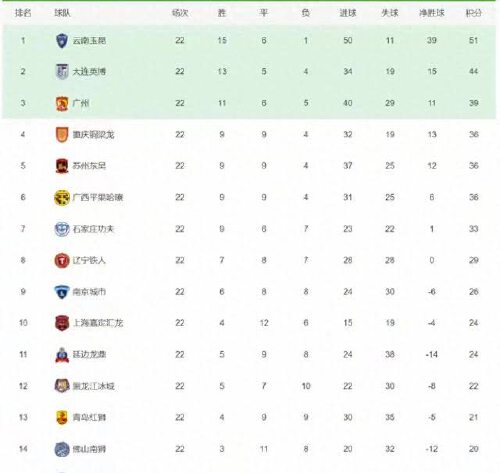Open the 佛山南狮 team name link
Screen dimensions: 500x473
coord(89,449)
